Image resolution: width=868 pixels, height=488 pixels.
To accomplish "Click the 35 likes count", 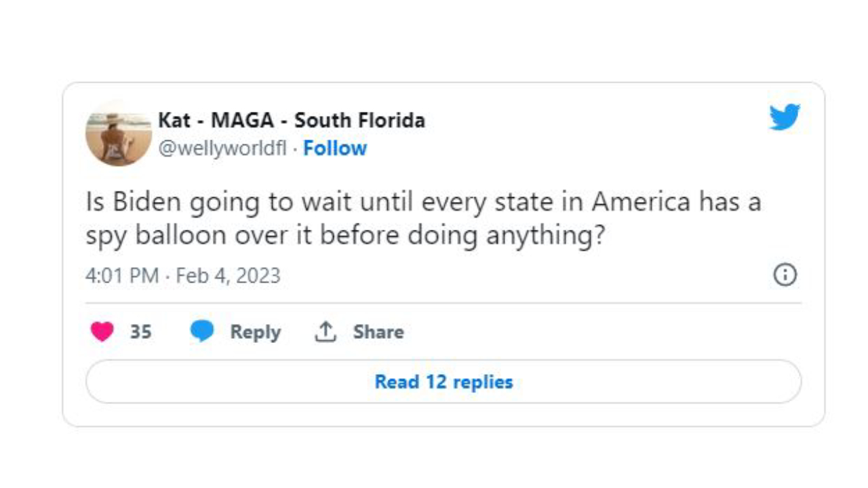I will point(140,332).
